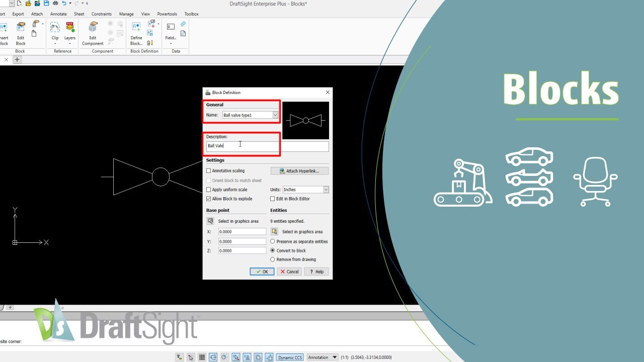Uncheck Allow Block to explode
The image size is (644, 362).
(209, 199)
